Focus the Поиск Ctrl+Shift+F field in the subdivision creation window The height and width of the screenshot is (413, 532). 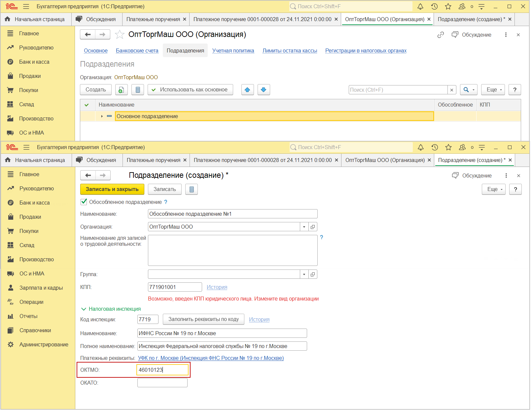[x=351, y=147]
